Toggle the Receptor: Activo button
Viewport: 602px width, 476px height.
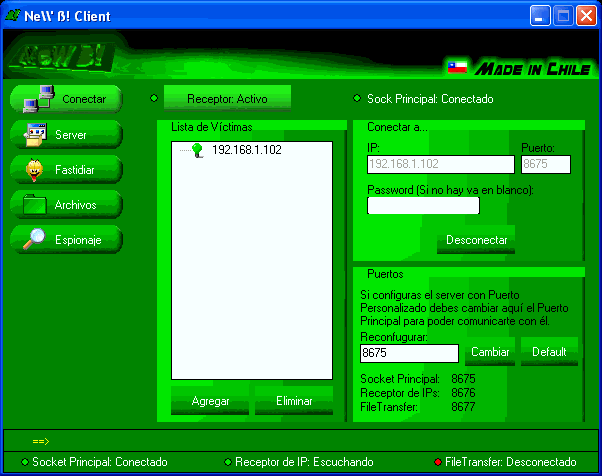(226, 98)
